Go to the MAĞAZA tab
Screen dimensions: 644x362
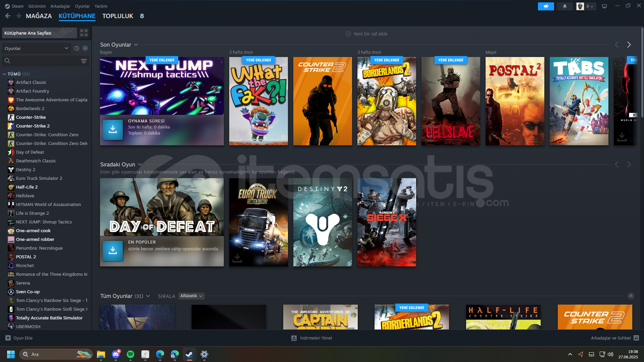tap(39, 16)
